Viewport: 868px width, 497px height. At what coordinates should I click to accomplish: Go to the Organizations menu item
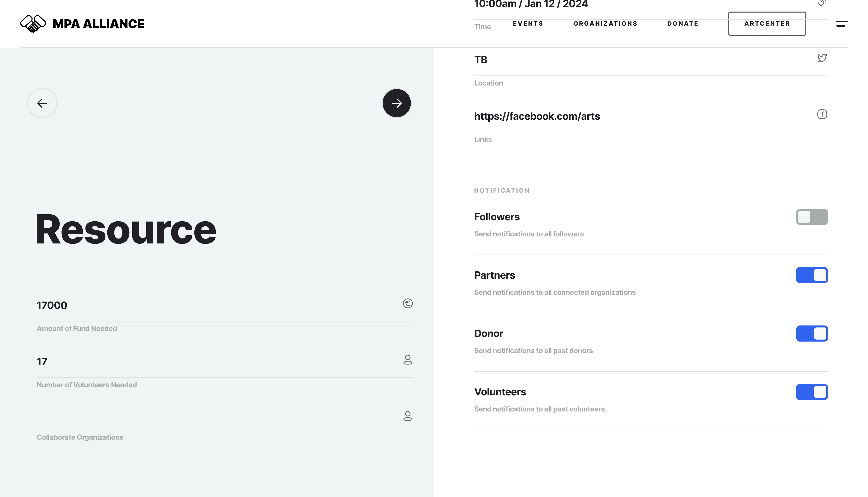pos(605,24)
